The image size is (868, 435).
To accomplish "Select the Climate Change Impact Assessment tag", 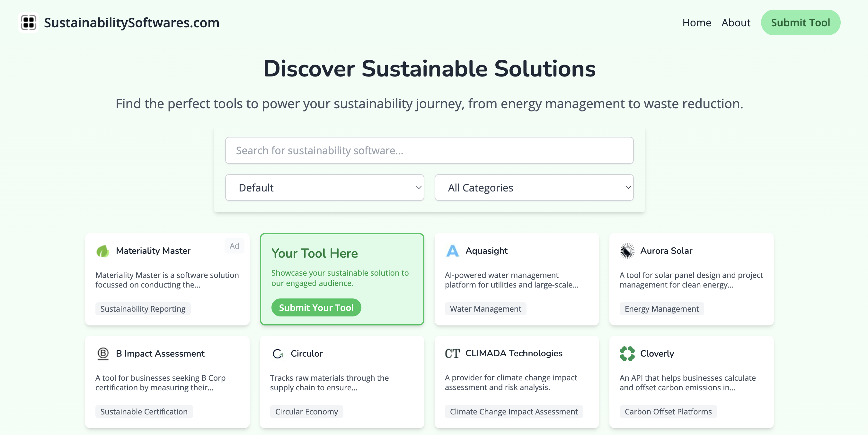I will pyautogui.click(x=514, y=412).
